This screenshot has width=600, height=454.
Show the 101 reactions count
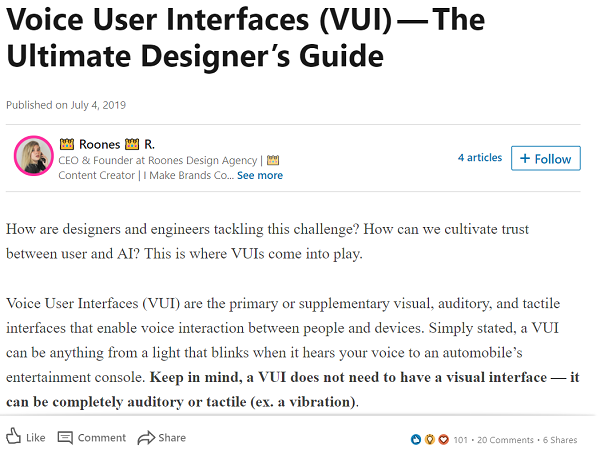(460, 439)
